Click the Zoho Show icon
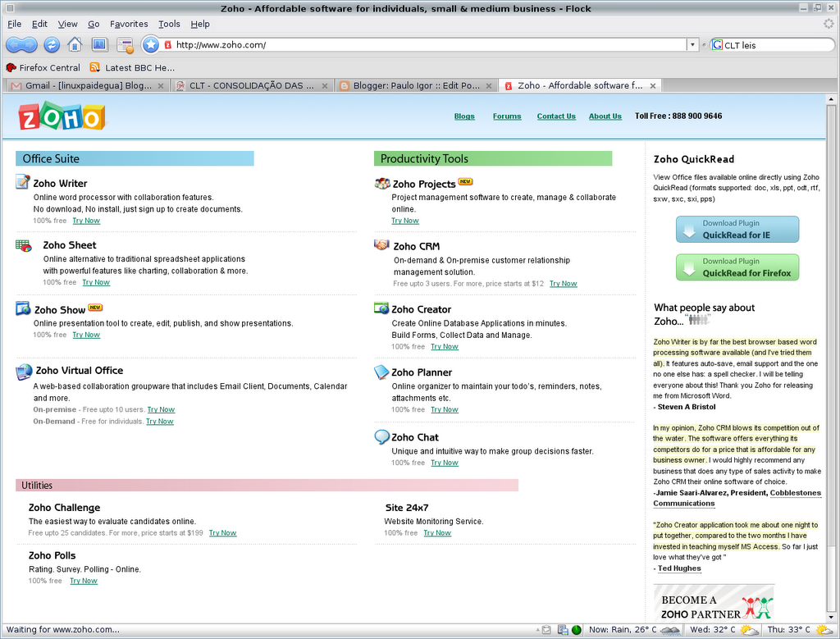 click(x=23, y=308)
